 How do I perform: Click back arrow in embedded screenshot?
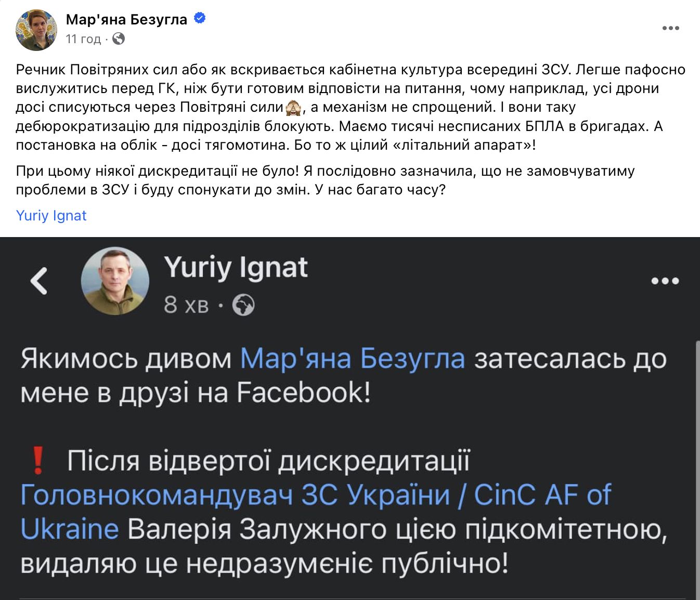tap(39, 281)
